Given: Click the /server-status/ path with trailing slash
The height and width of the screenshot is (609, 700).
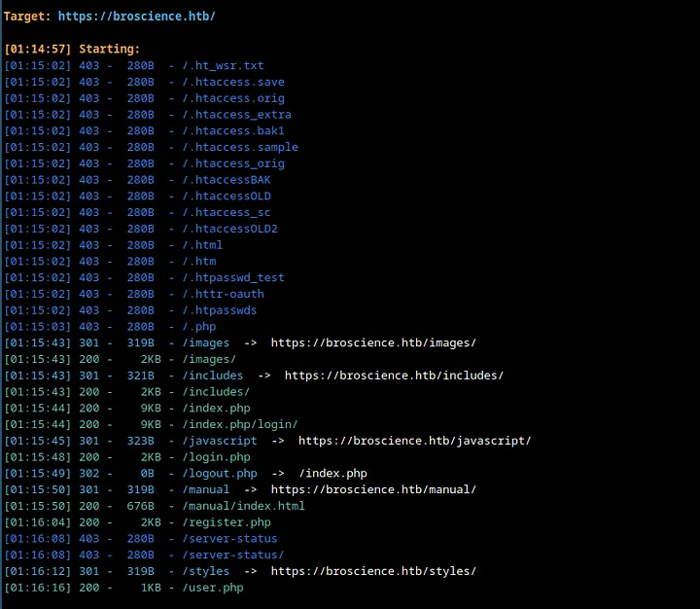Looking at the screenshot, I should tap(233, 555).
